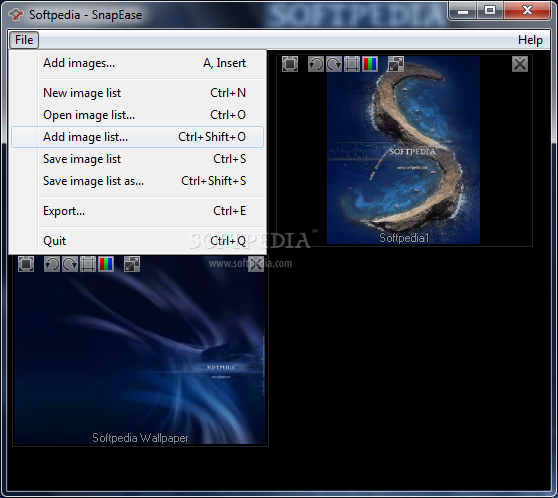Screen dimensions: 558x498
Task: Rotate Softpedia Wallpaper counterclockwise
Action: [x=52, y=264]
